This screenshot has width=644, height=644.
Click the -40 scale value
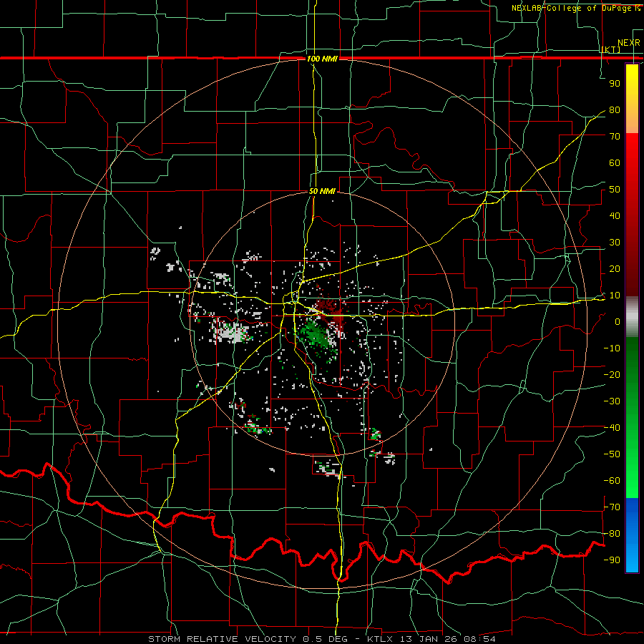tap(612, 428)
